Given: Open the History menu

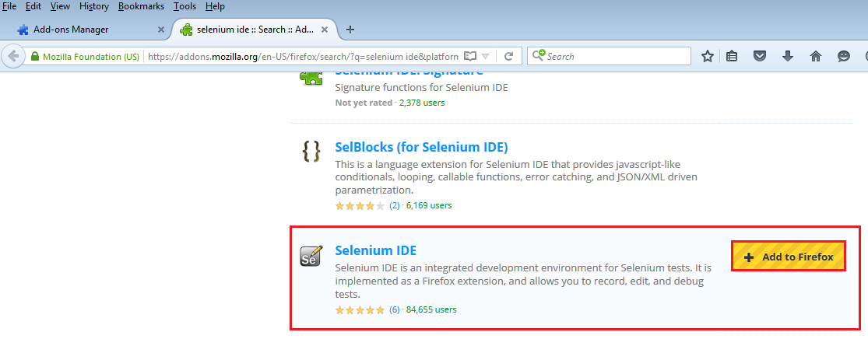Looking at the screenshot, I should tap(94, 7).
